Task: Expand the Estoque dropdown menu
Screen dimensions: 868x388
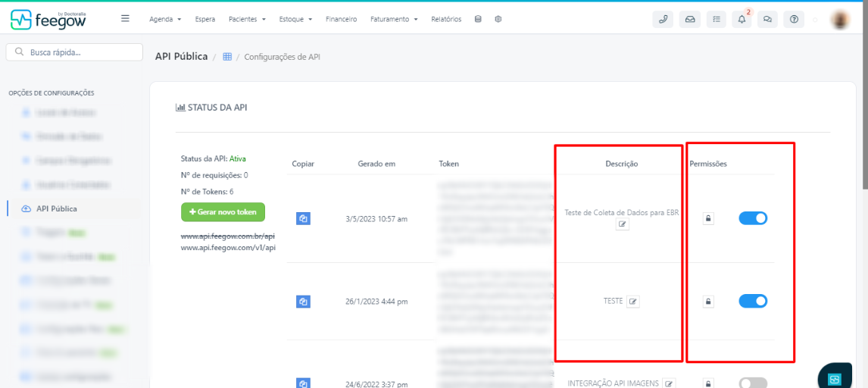Action: pyautogui.click(x=295, y=19)
